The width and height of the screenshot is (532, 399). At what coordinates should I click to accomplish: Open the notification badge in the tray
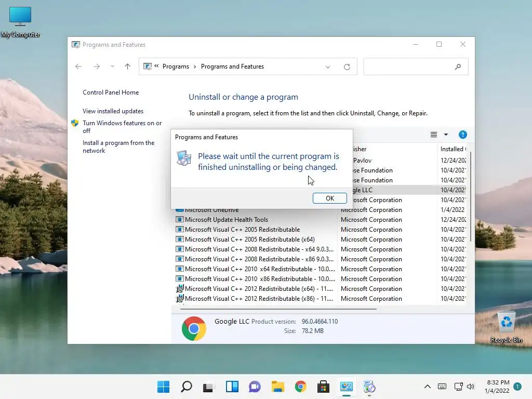(517, 387)
